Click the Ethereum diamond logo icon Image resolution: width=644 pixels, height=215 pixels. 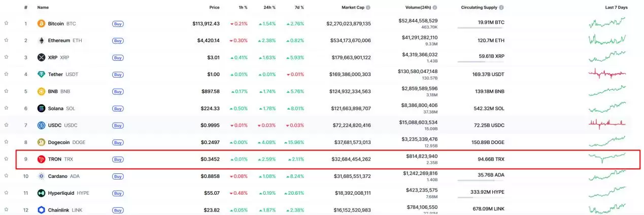click(42, 41)
